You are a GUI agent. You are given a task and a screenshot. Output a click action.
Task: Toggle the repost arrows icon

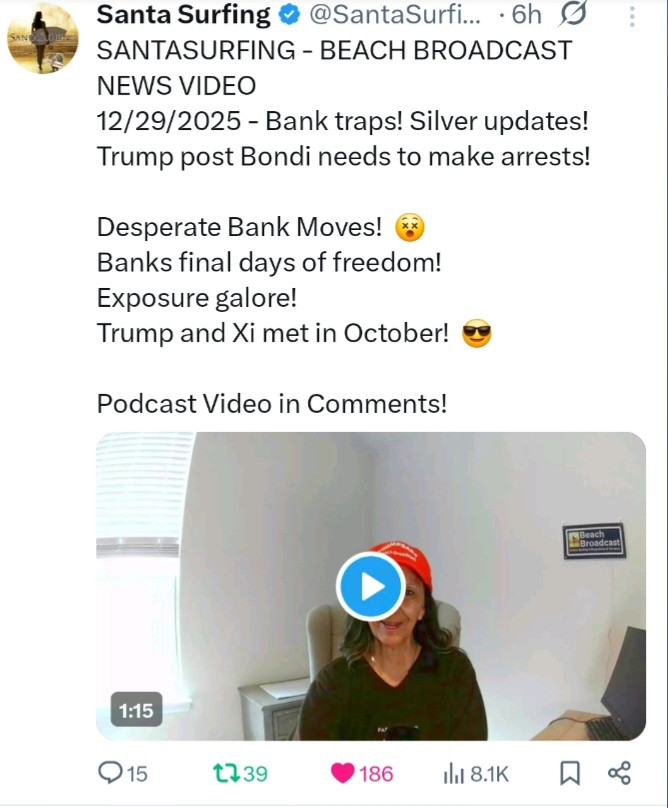coord(226,773)
